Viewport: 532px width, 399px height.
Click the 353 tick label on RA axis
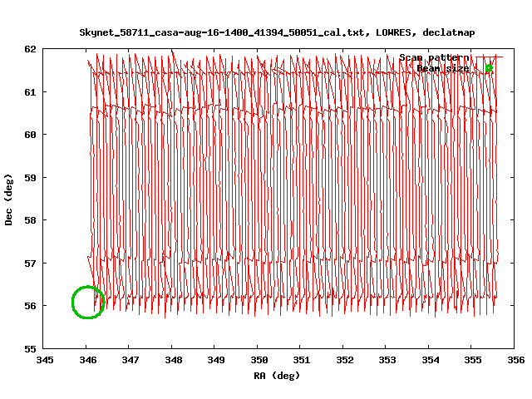387,360
